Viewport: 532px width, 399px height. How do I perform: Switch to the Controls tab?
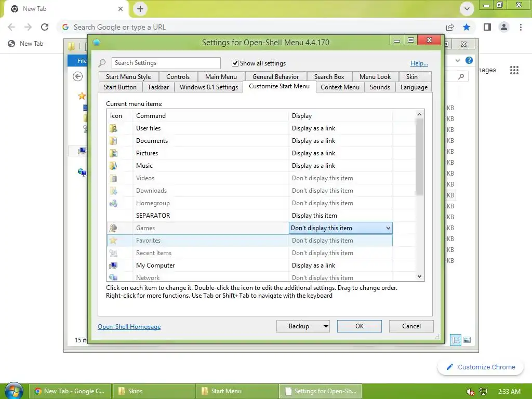(178, 77)
